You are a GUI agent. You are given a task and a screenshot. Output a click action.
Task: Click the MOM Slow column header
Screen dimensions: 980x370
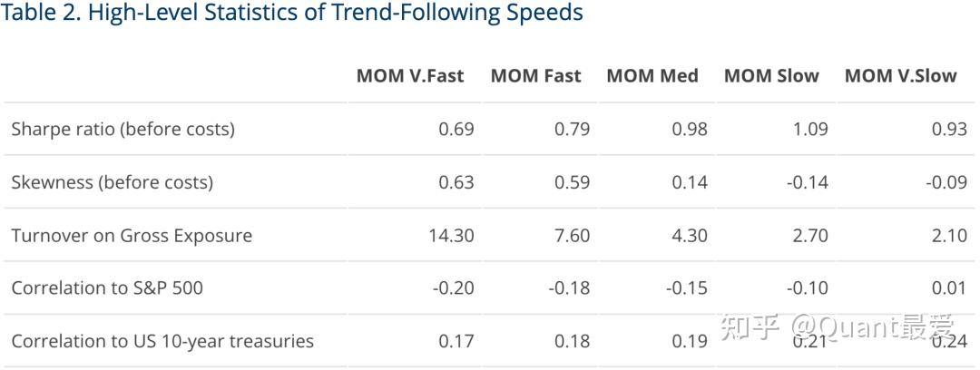pyautogui.click(x=771, y=76)
